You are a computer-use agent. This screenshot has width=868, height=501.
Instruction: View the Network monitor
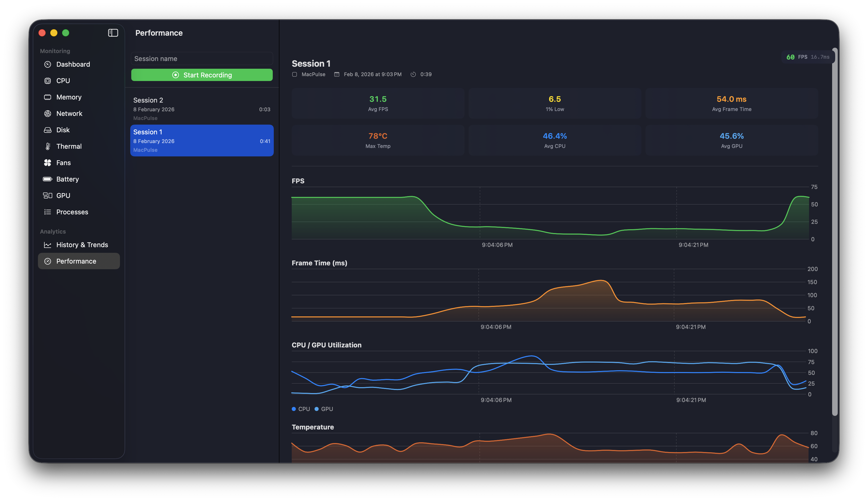pyautogui.click(x=69, y=113)
